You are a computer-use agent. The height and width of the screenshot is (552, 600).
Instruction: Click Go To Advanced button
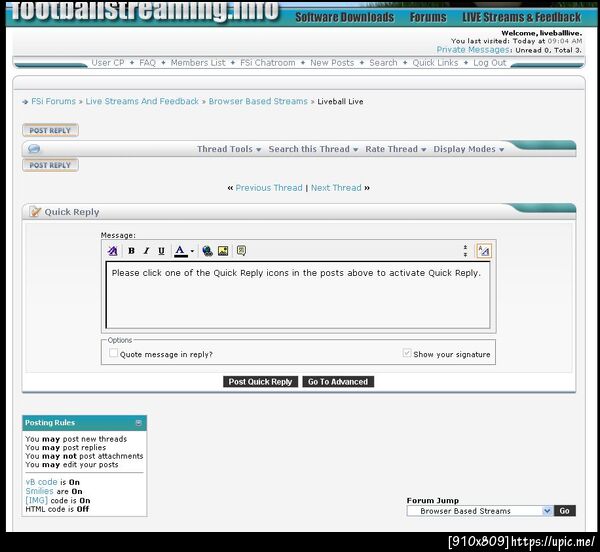338,382
